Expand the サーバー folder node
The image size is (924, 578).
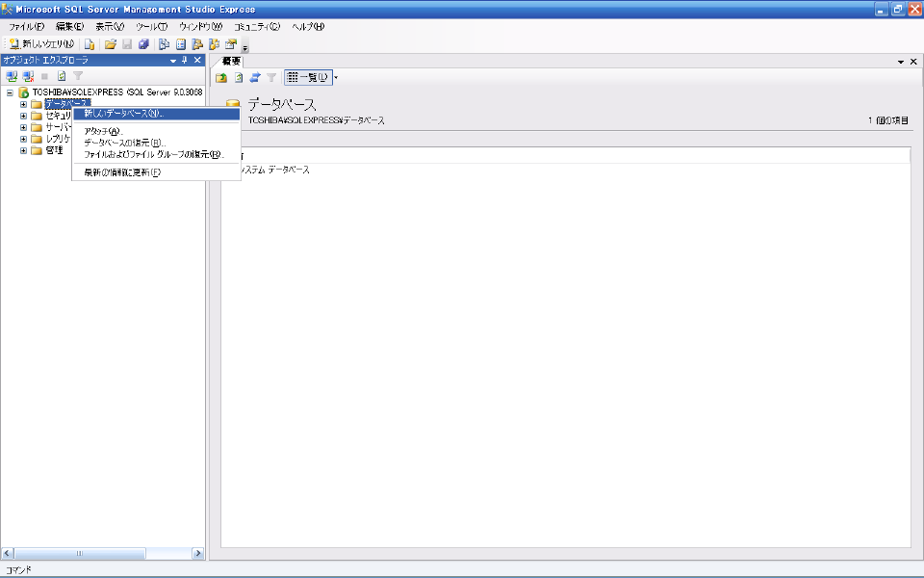pos(23,127)
